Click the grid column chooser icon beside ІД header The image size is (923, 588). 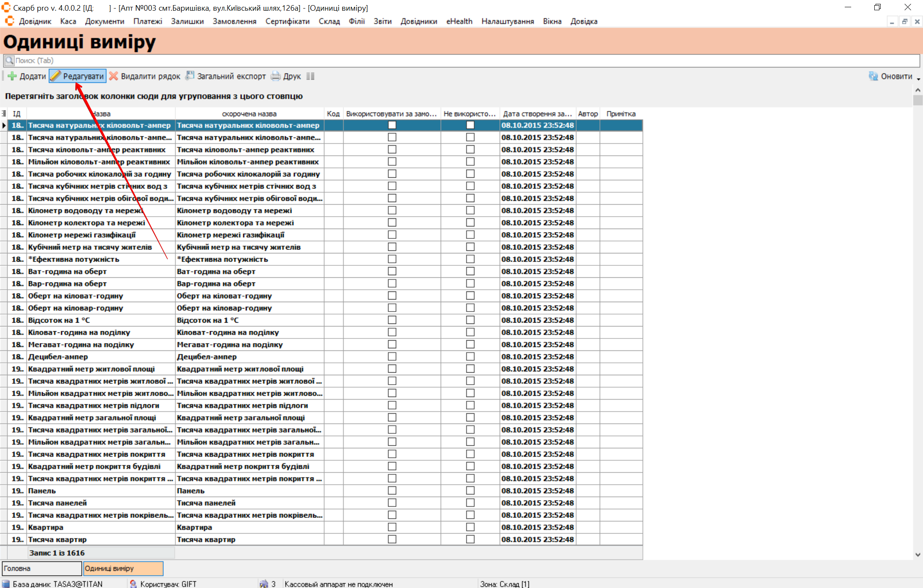click(4, 114)
